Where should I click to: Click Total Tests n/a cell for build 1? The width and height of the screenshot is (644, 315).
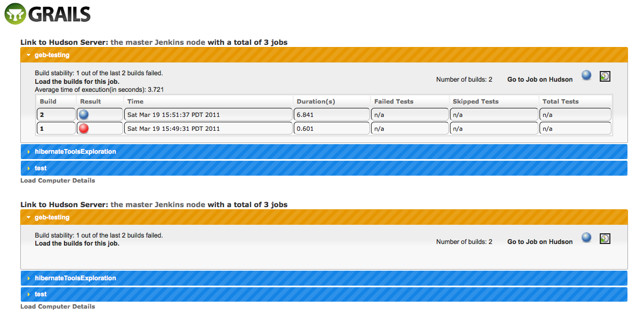575,129
